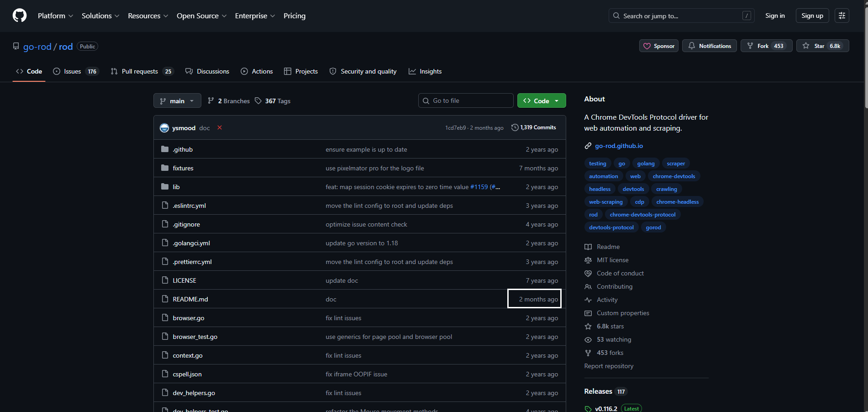Open the browser_test.go file

coord(195,337)
